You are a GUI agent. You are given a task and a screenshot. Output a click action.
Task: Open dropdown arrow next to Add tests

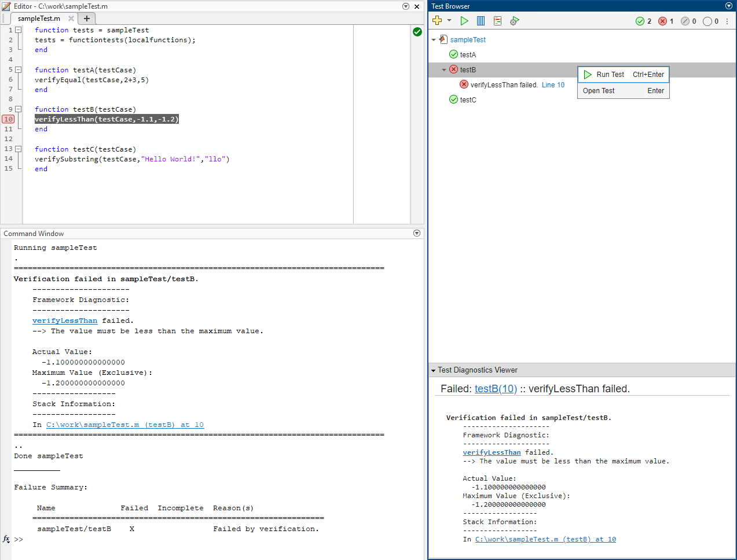[x=449, y=21]
